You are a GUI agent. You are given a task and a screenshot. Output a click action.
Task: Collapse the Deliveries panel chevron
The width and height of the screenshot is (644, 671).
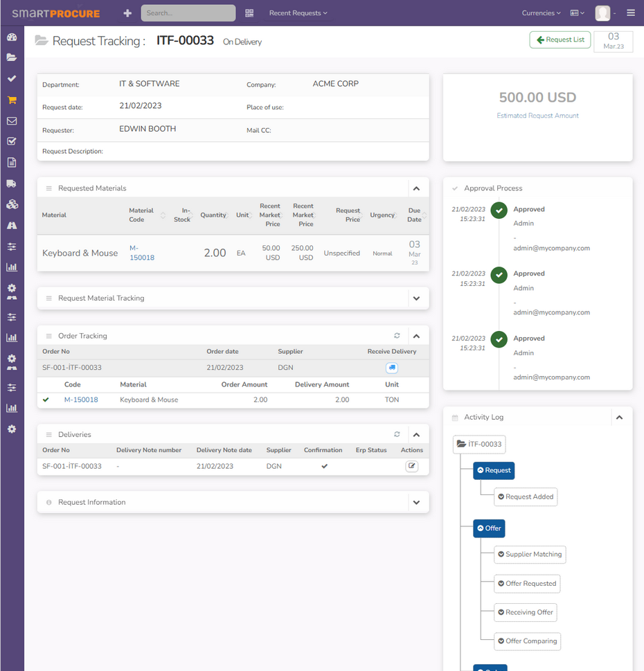[x=416, y=435]
